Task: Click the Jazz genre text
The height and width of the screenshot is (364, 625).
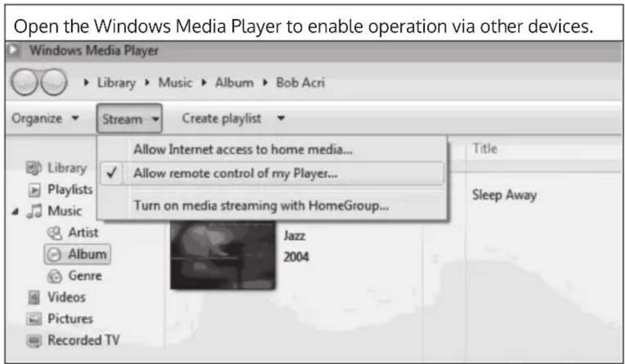Action: coord(295,236)
